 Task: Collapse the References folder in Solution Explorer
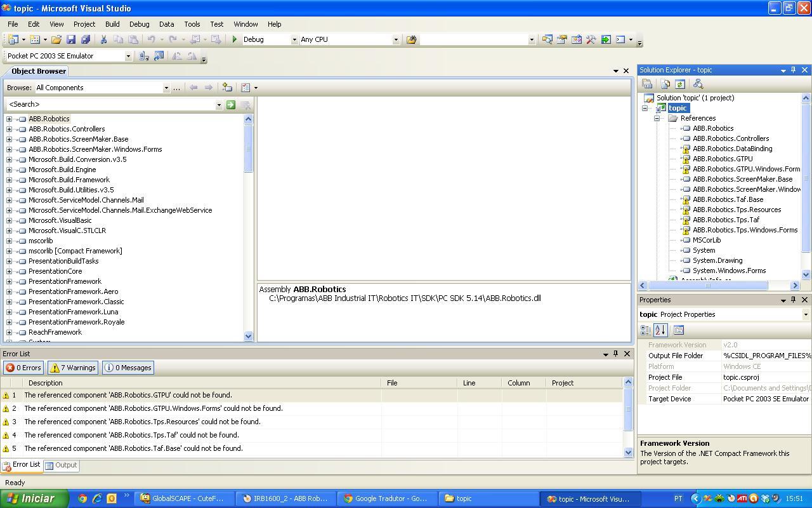(x=657, y=118)
